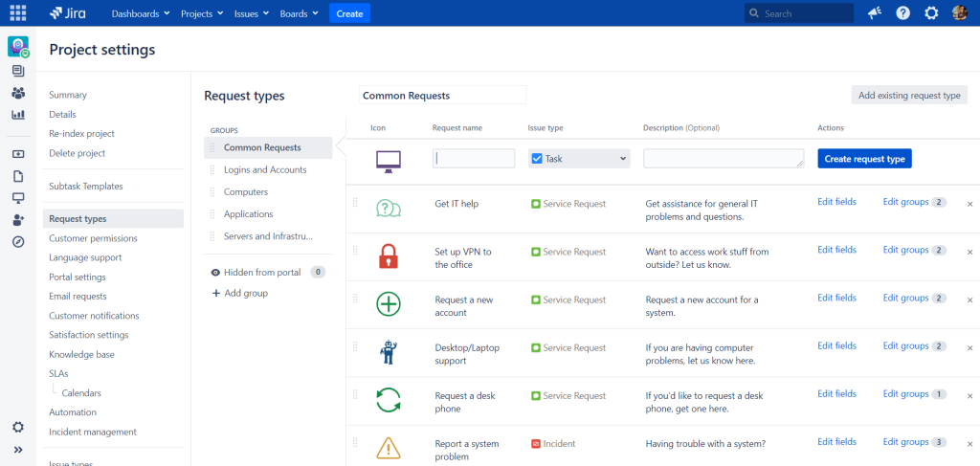Remove the Get IT help request type

tap(969, 204)
